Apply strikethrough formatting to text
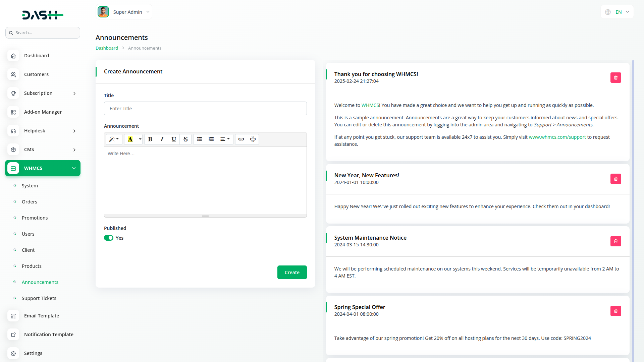The width and height of the screenshot is (644, 362). point(185,139)
